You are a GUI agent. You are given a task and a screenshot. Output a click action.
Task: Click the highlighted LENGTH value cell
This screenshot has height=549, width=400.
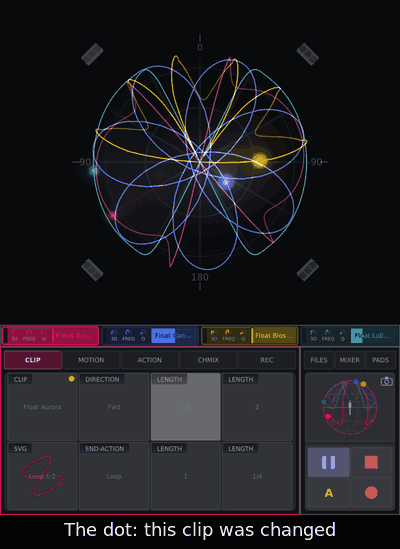coord(185,406)
